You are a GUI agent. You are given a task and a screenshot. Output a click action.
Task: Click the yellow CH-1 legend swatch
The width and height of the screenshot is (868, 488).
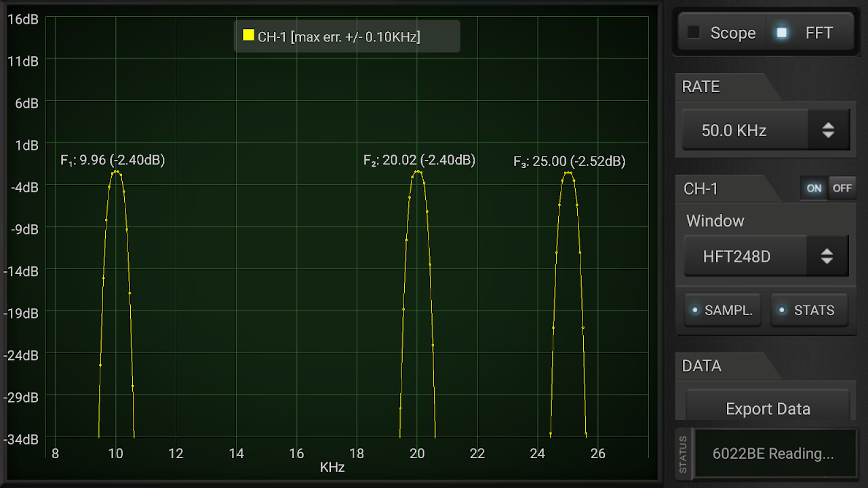click(248, 35)
